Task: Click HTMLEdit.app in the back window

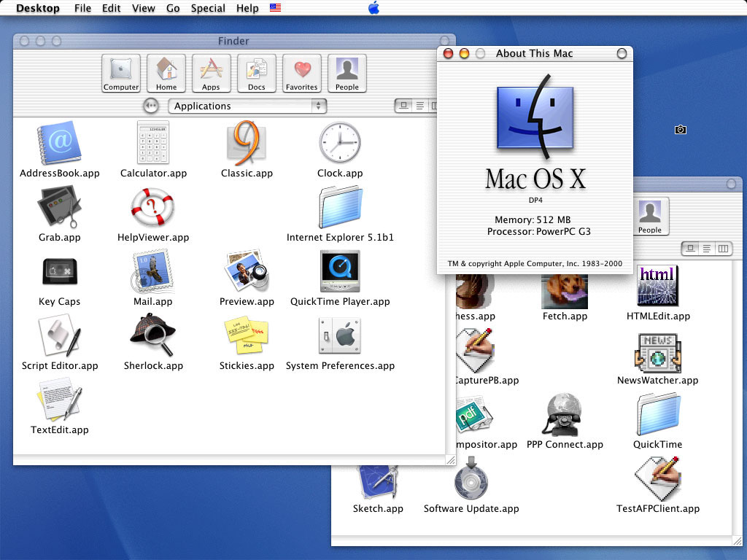Action: [x=658, y=286]
